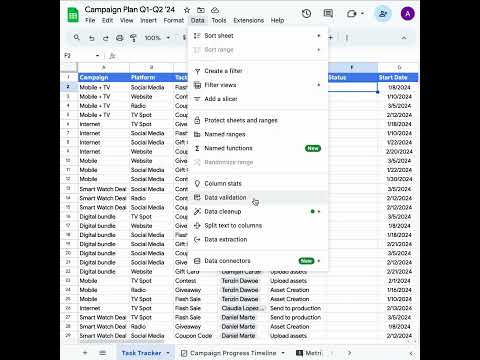Open the share people icon button
The height and width of the screenshot is (360, 480).
(x=383, y=14)
